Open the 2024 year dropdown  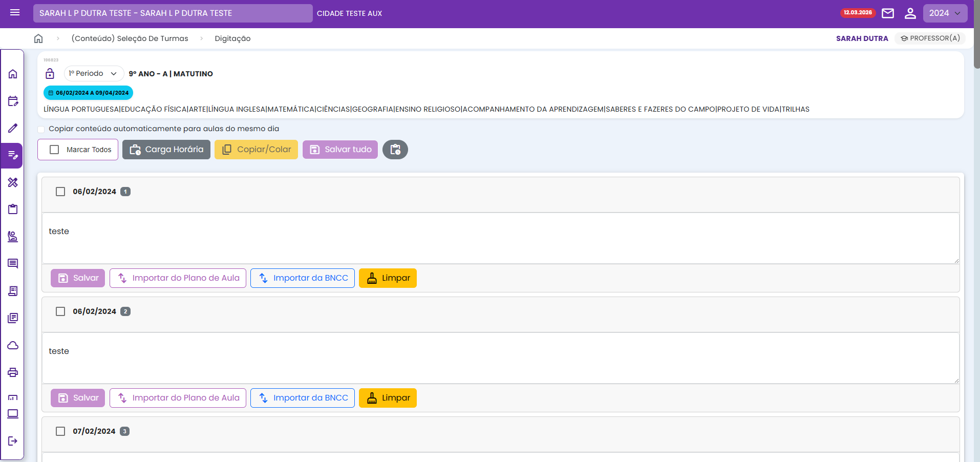945,13
